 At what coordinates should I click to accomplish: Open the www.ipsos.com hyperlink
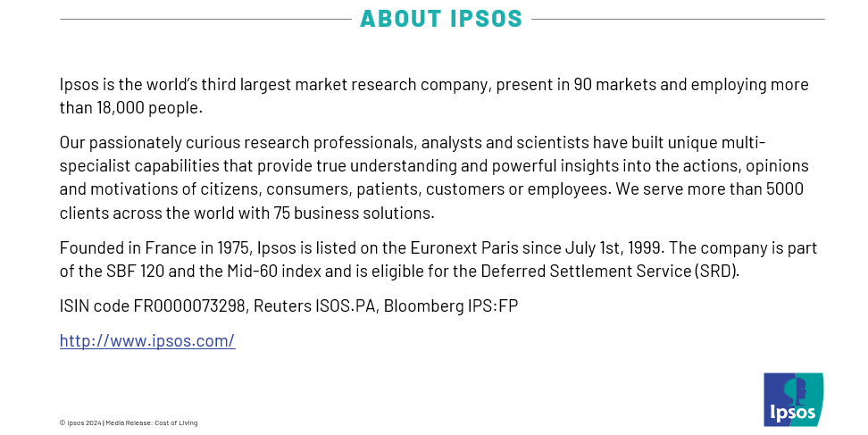point(147,340)
